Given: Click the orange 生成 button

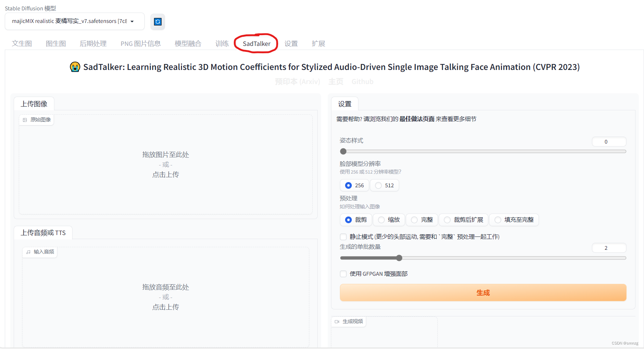Looking at the screenshot, I should pyautogui.click(x=483, y=293).
